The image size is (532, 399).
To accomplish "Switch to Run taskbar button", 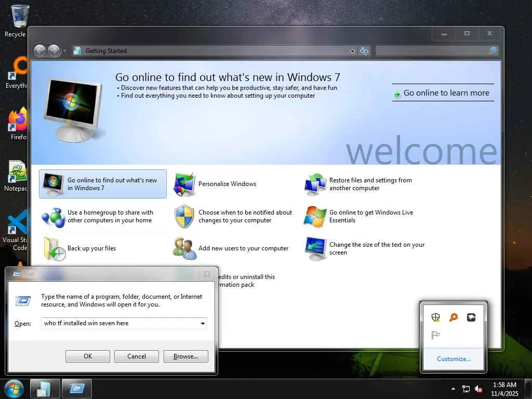I will point(77,389).
